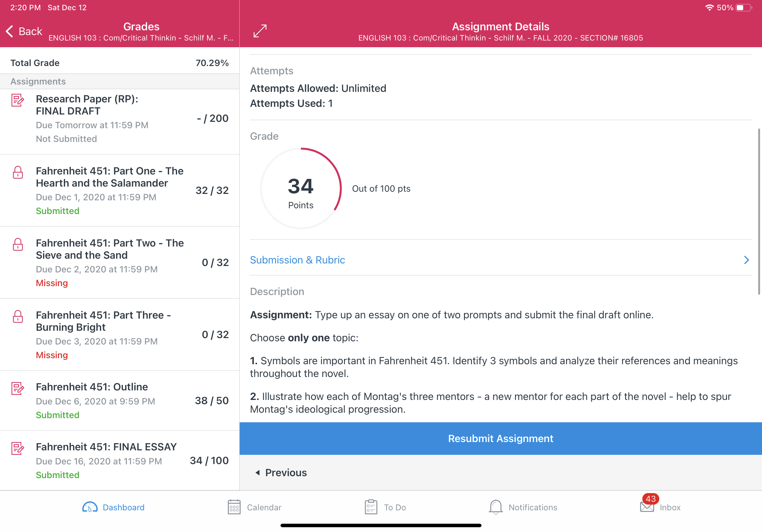
Task: Open Fahrenheit 451: Part Three assignment
Action: (119, 334)
